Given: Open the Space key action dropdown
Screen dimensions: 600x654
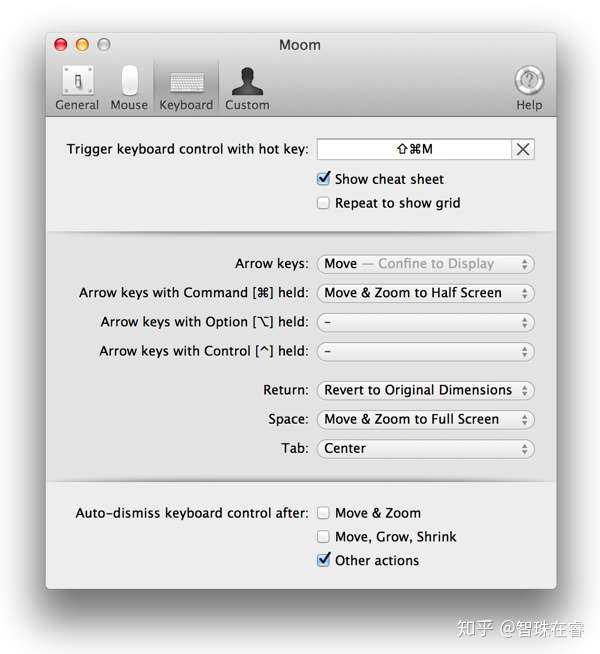Looking at the screenshot, I should (x=426, y=420).
